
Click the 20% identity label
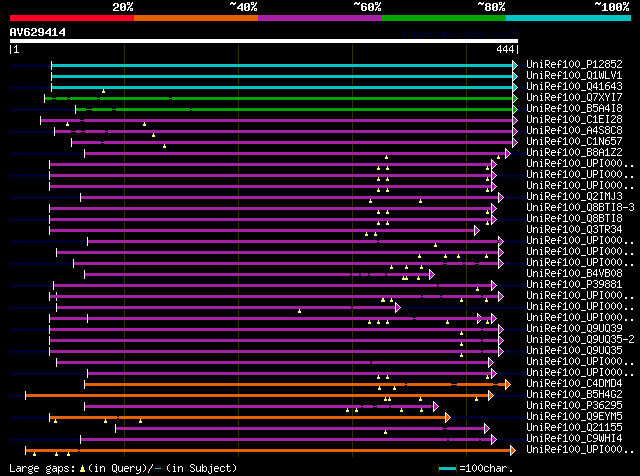[122, 7]
